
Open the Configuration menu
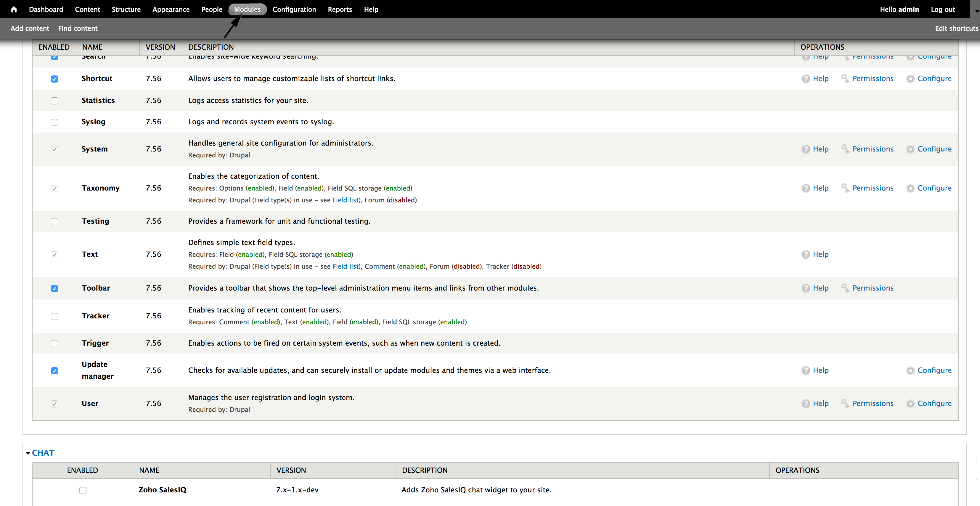[x=294, y=9]
